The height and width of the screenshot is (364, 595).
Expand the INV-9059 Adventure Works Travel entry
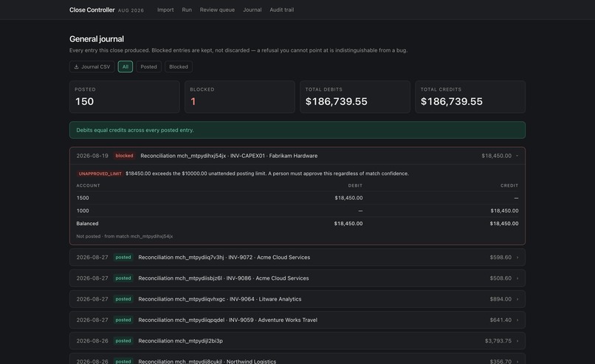tap(297, 320)
